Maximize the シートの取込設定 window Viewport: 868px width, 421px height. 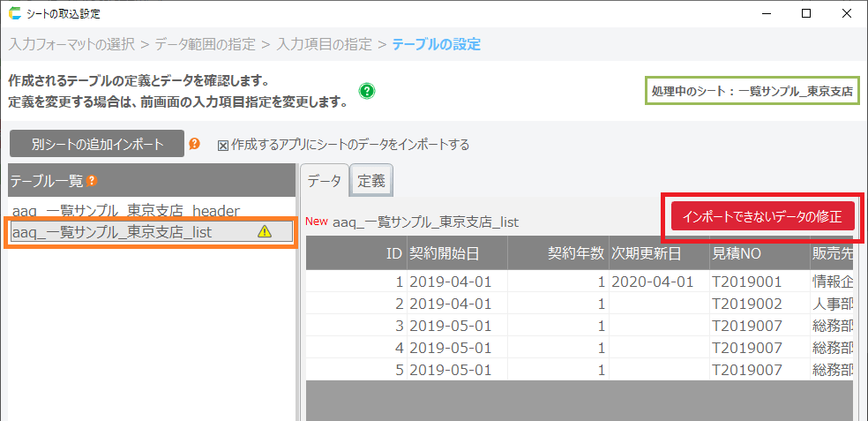pyautogui.click(x=805, y=13)
